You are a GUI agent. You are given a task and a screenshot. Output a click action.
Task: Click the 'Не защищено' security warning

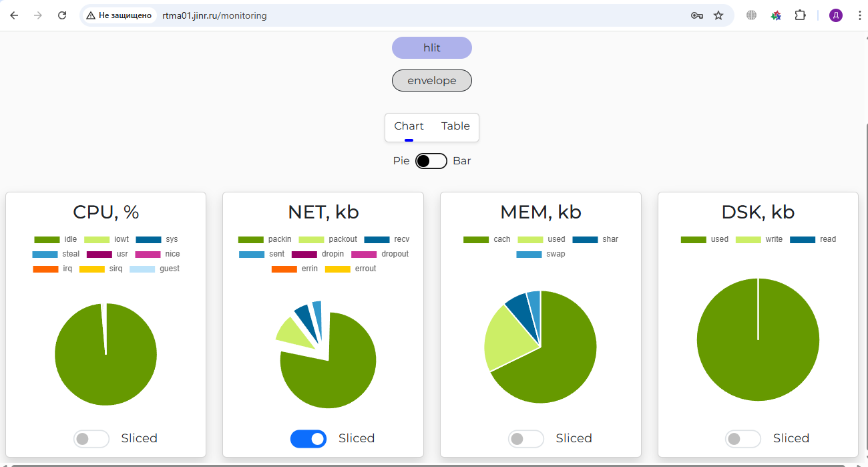119,15
